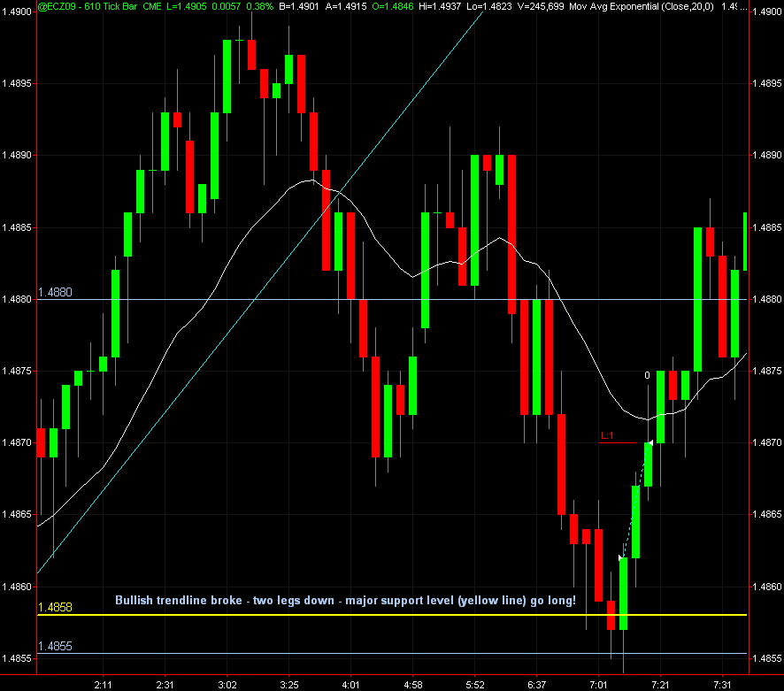Click the 0.38% percent change value
The width and height of the screenshot is (784, 691).
pos(259,6)
